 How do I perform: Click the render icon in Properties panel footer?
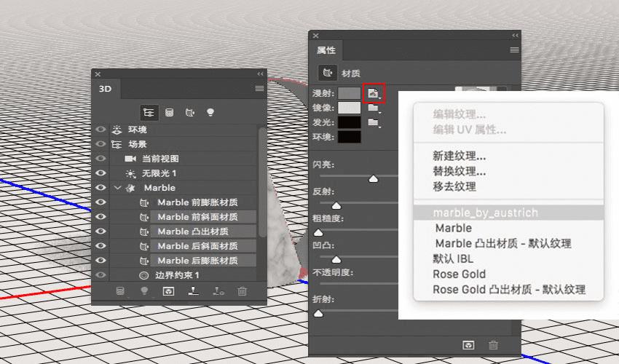click(468, 346)
